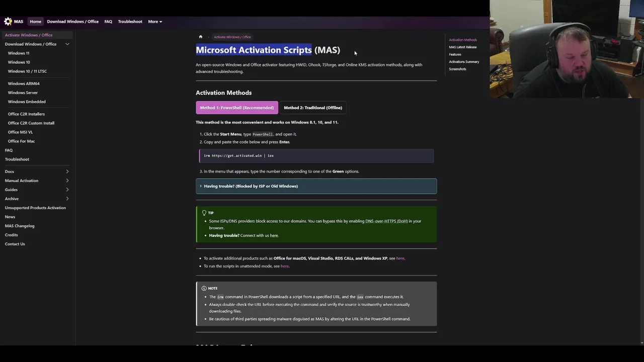Open the Office For Mac sidebar link

click(x=21, y=141)
